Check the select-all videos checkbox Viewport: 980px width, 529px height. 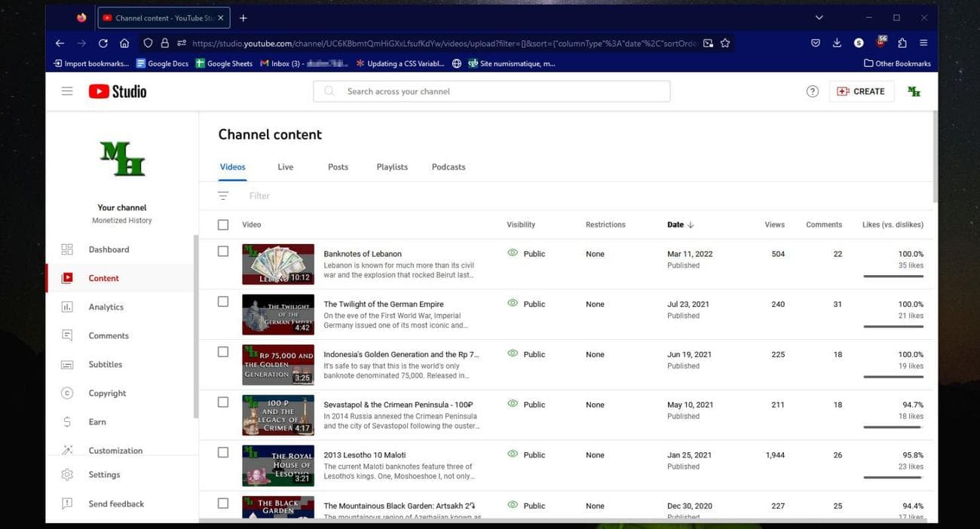pos(223,225)
